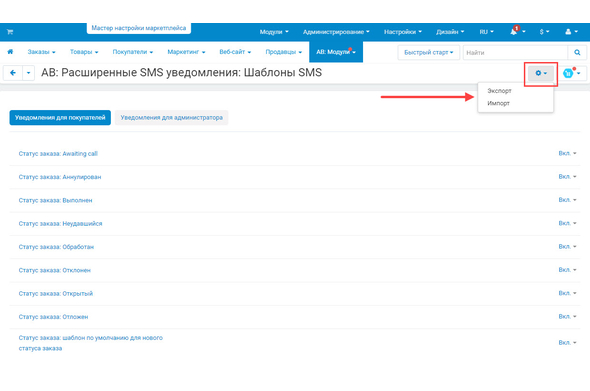Click the search magnifier button
590x391 pixels.
(577, 52)
